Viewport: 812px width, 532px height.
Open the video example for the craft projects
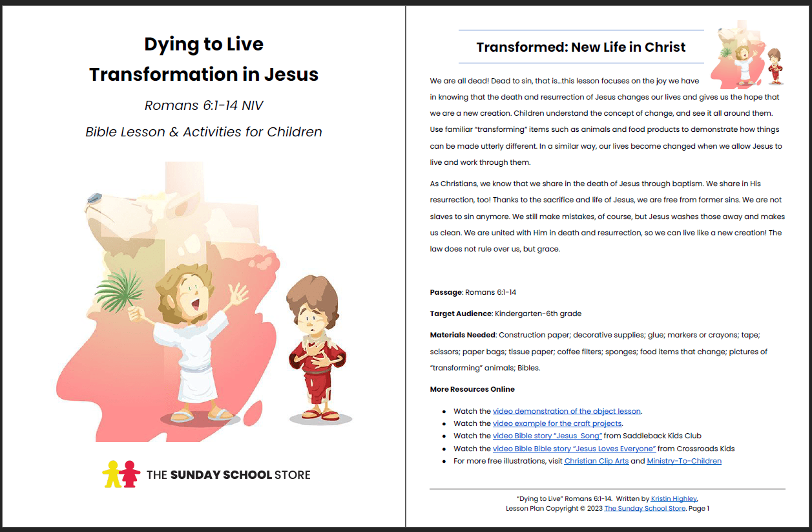click(556, 423)
